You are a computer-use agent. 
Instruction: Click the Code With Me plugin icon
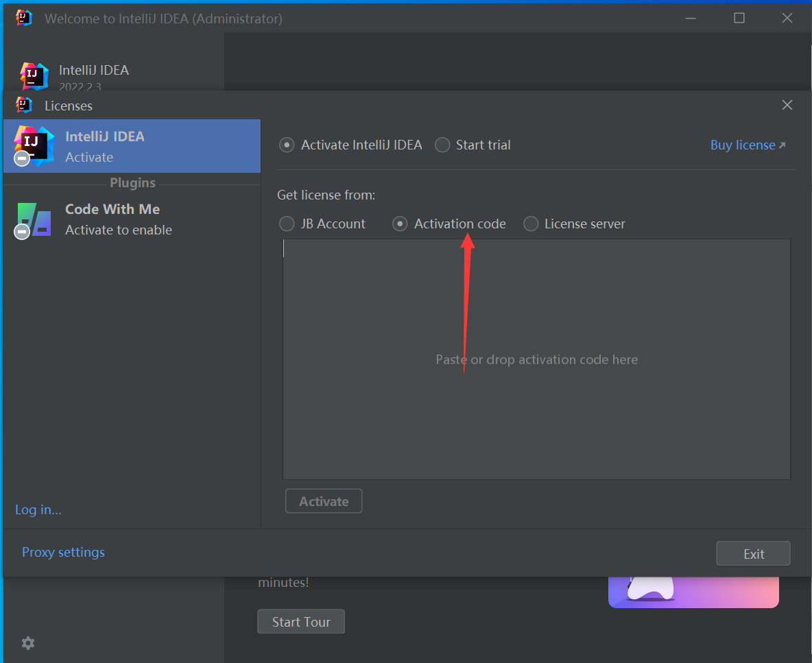tap(34, 219)
